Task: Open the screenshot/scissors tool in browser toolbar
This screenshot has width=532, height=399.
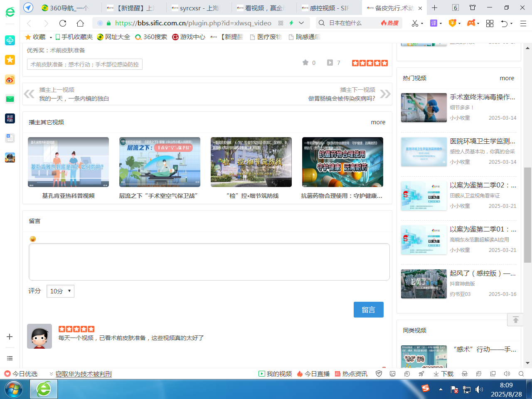Action: click(416, 24)
